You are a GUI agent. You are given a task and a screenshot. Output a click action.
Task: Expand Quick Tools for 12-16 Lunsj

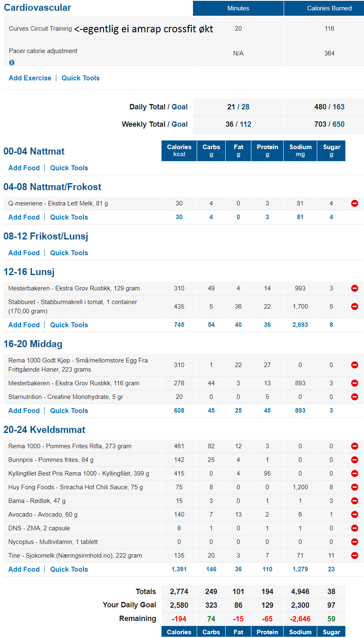point(69,325)
